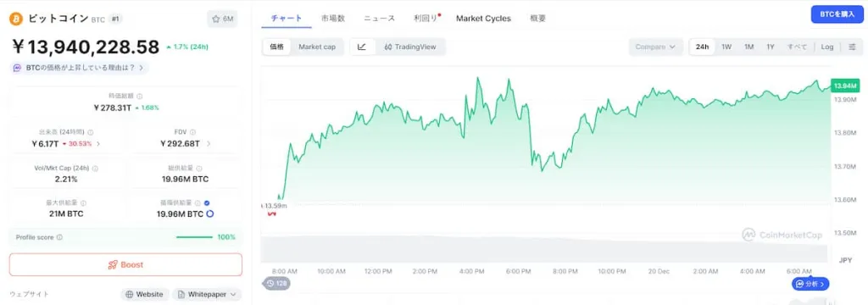Click the info icon beside 最大供給量
This screenshot has height=305, width=868.
pos(84,203)
